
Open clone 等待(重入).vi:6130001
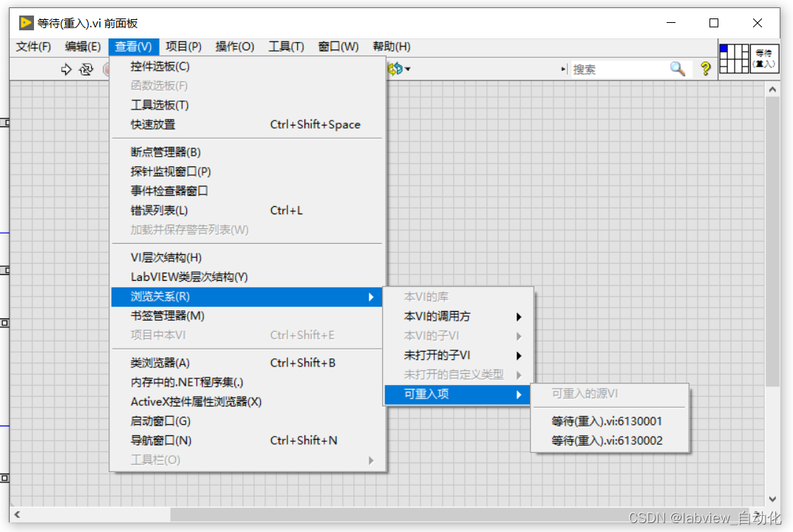[x=610, y=421]
